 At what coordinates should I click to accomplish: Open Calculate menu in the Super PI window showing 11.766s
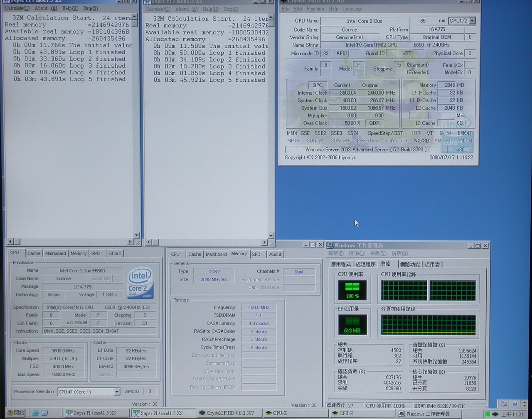[17, 8]
